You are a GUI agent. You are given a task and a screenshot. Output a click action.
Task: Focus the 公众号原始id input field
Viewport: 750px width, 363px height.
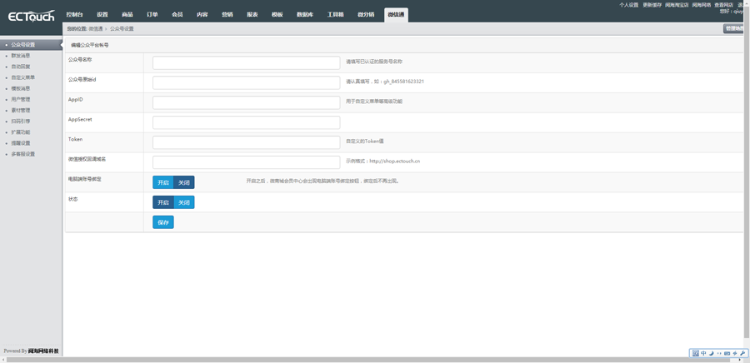[246, 83]
